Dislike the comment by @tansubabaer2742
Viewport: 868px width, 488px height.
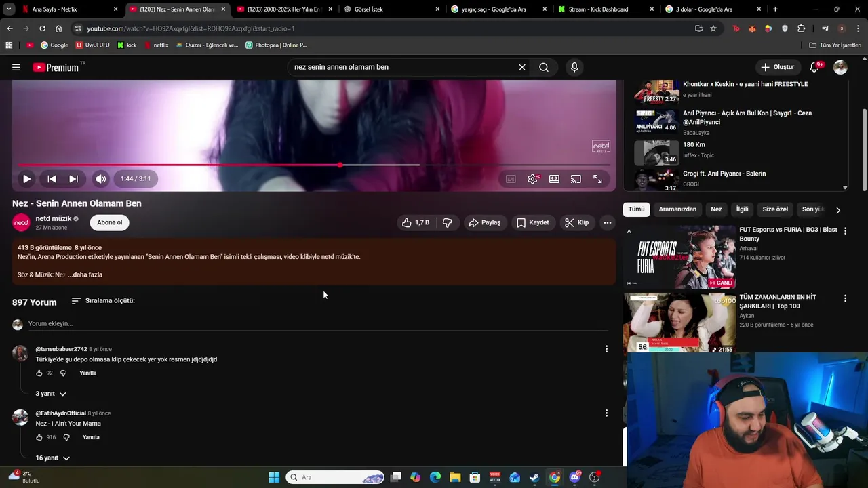point(63,373)
